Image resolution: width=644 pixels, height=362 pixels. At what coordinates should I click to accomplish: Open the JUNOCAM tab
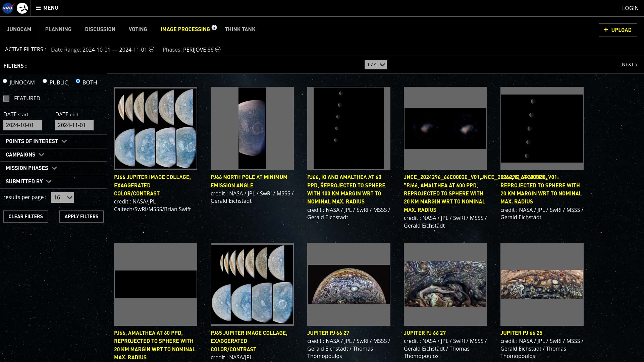[19, 29]
